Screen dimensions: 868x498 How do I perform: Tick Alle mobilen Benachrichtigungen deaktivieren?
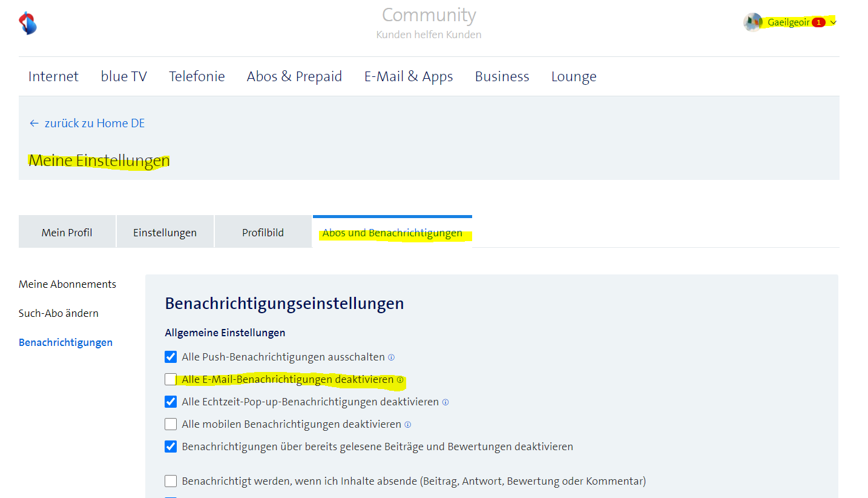pyautogui.click(x=171, y=424)
